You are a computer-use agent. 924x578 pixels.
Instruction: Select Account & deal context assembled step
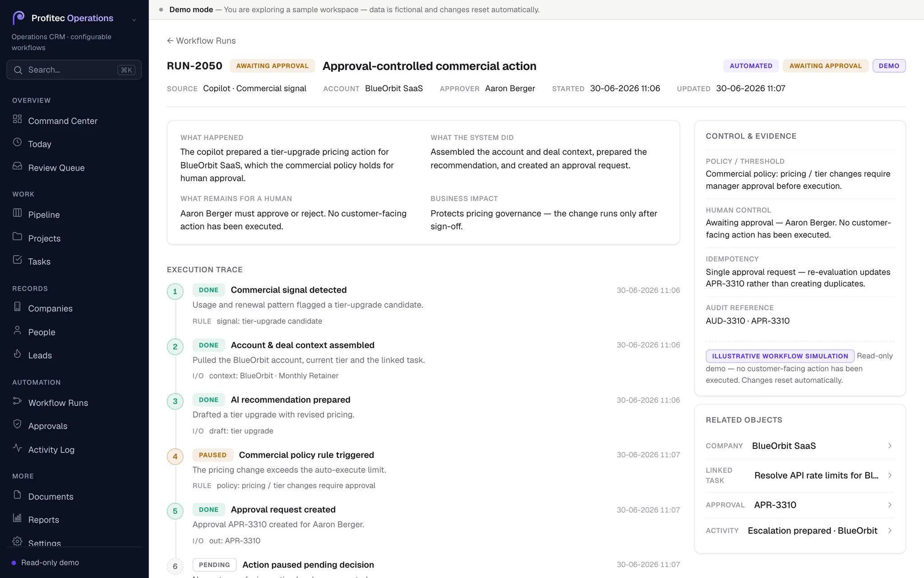click(x=303, y=345)
